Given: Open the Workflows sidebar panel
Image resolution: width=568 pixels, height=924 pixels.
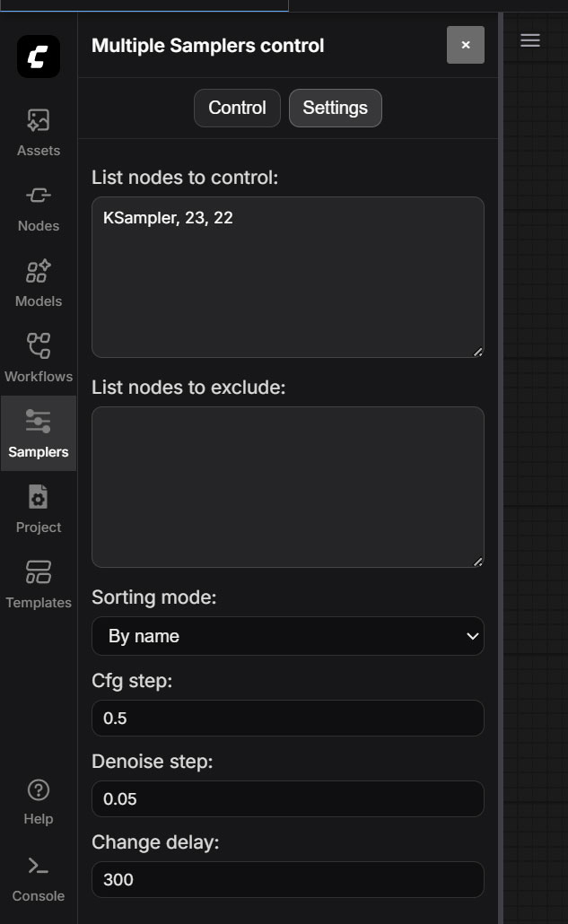Looking at the screenshot, I should pyautogui.click(x=39, y=358).
